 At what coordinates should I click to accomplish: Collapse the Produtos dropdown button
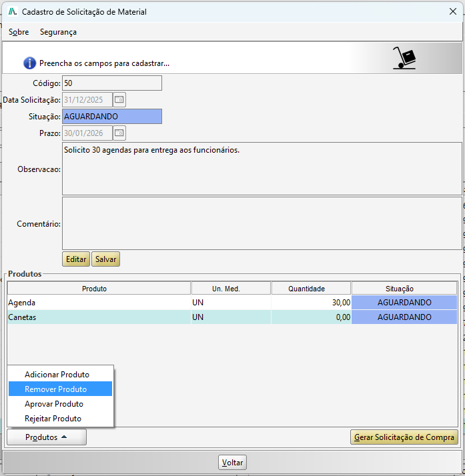tap(47, 437)
